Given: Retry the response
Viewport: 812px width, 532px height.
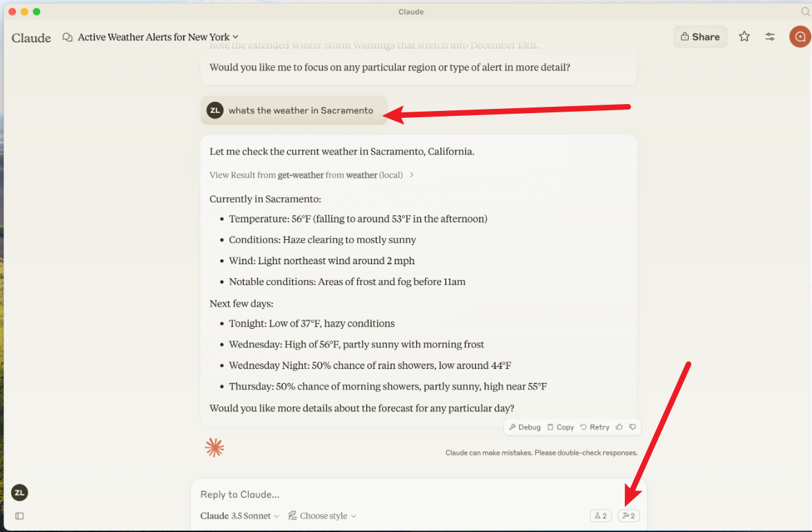Looking at the screenshot, I should click(x=594, y=427).
